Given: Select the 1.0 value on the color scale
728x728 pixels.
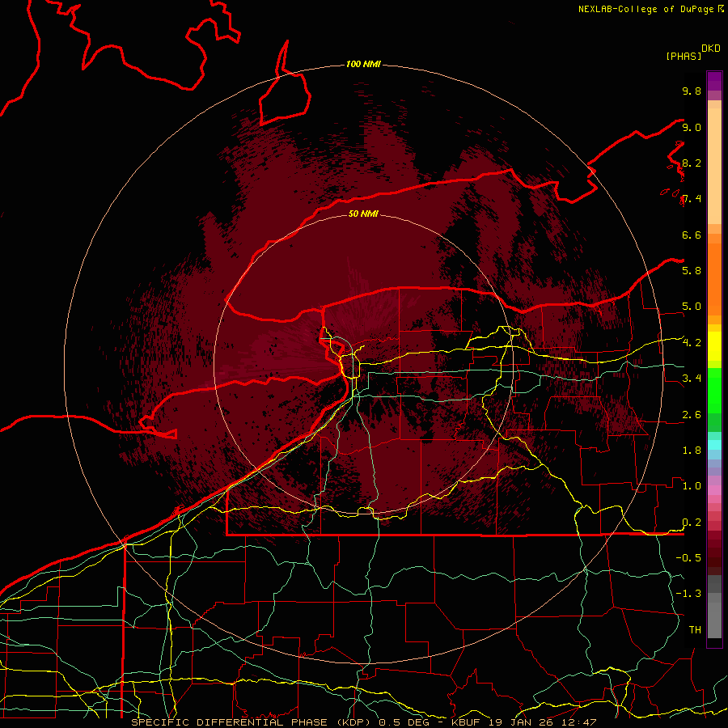Looking at the screenshot, I should 692,486.
